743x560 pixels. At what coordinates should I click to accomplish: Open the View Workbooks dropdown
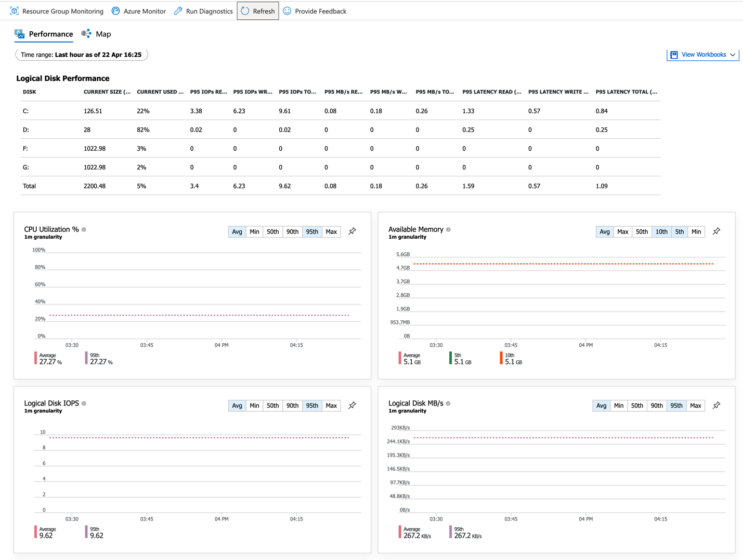click(x=703, y=55)
